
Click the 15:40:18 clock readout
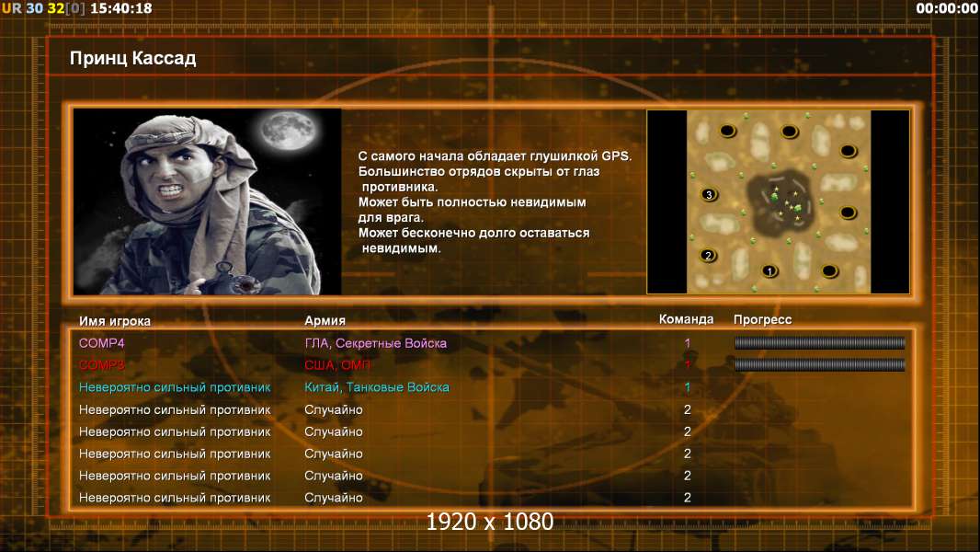[121, 8]
